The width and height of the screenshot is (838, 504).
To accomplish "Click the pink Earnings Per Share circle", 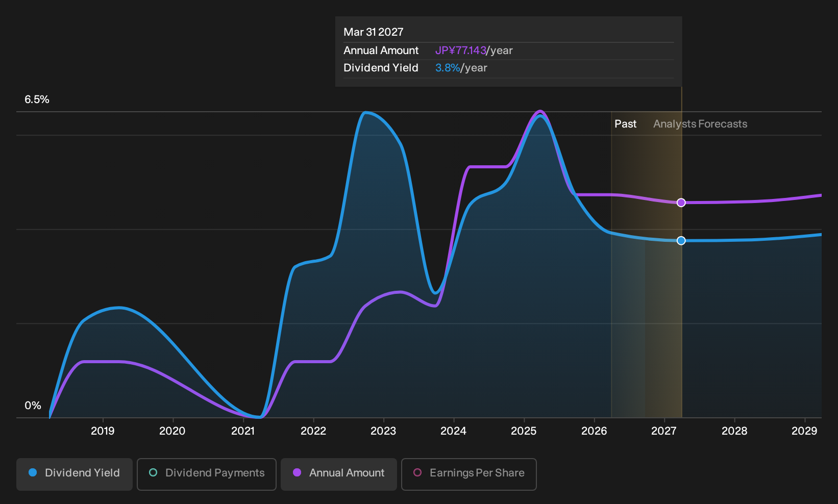I will tap(417, 472).
